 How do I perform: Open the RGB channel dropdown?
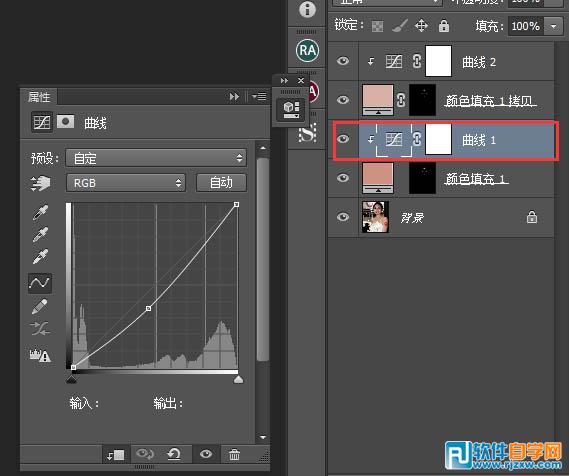click(x=126, y=183)
